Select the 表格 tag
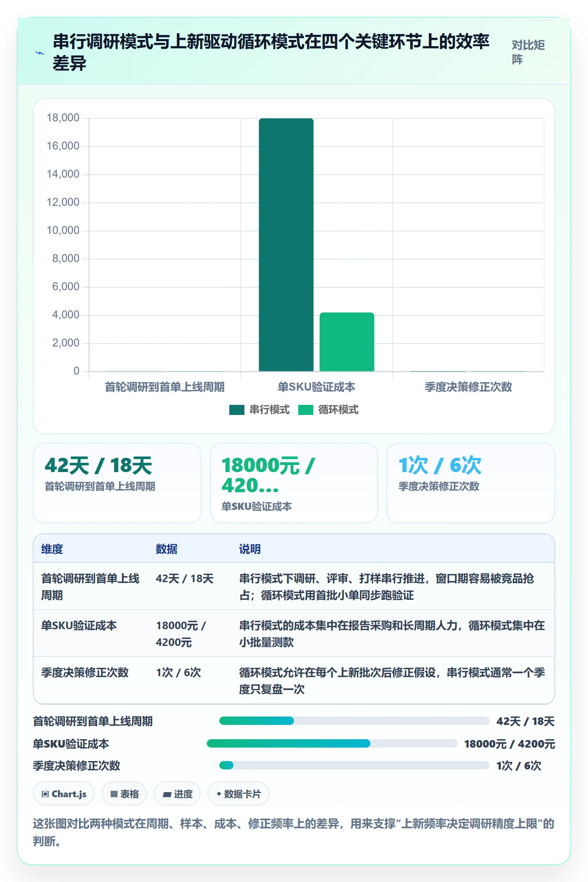The height and width of the screenshot is (882, 588). (x=124, y=794)
